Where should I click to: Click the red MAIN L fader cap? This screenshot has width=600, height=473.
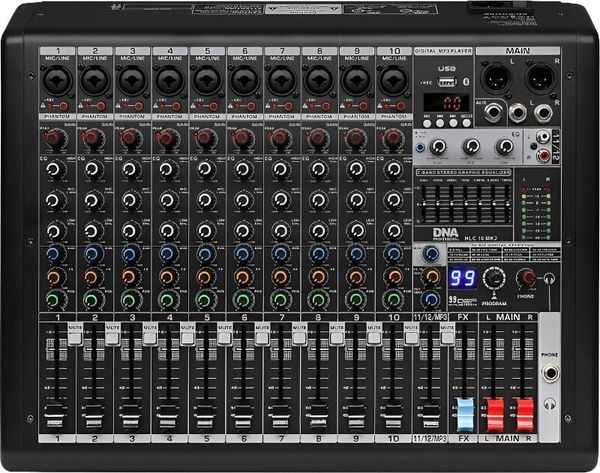pos(493,412)
